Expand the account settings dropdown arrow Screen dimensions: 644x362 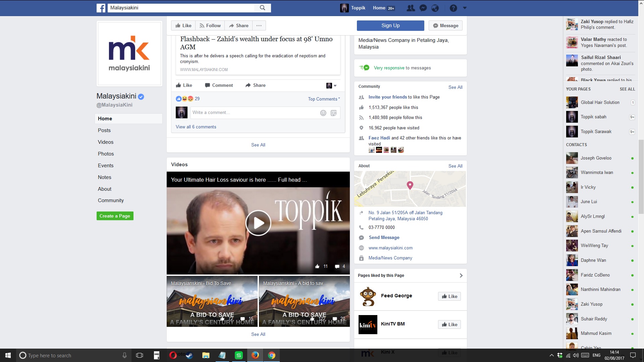pyautogui.click(x=465, y=8)
